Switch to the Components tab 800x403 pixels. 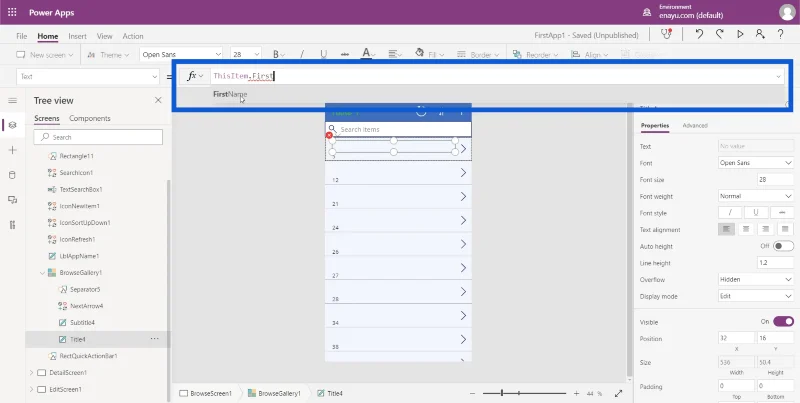[x=90, y=118]
